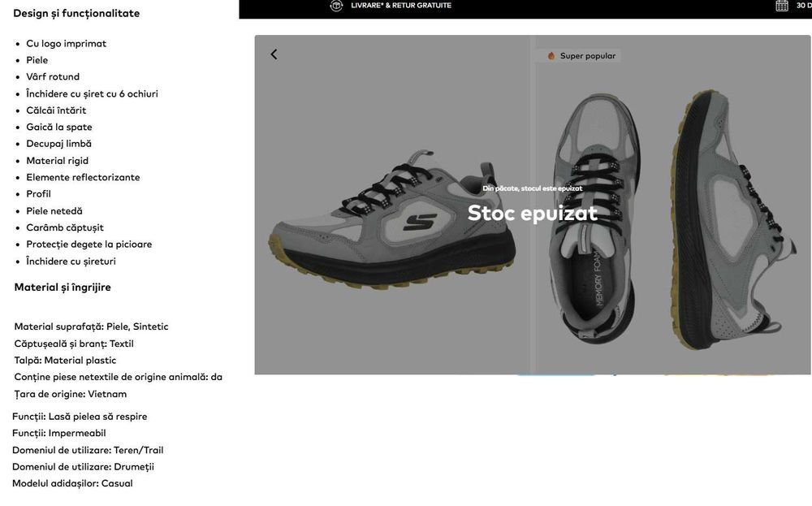Click the '30 D' text next to calendar
The image size is (812, 506).
click(x=804, y=5)
